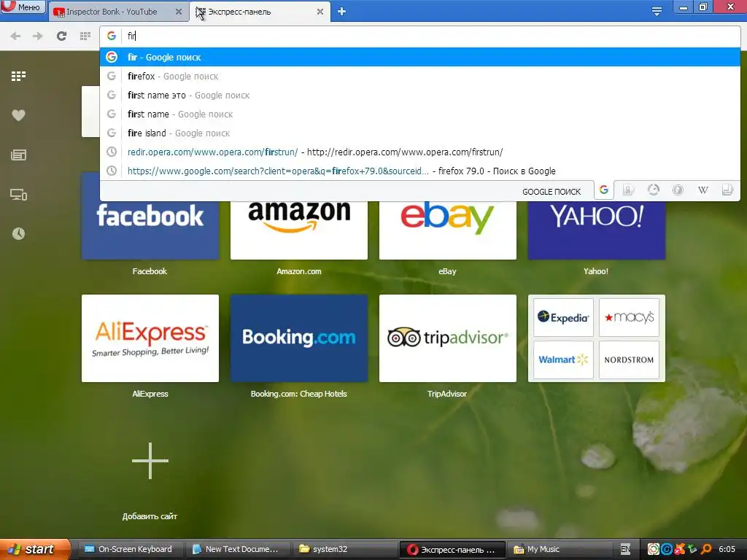Click the taskbar clock showing 6:05
Image resolution: width=747 pixels, height=560 pixels.
point(727,549)
